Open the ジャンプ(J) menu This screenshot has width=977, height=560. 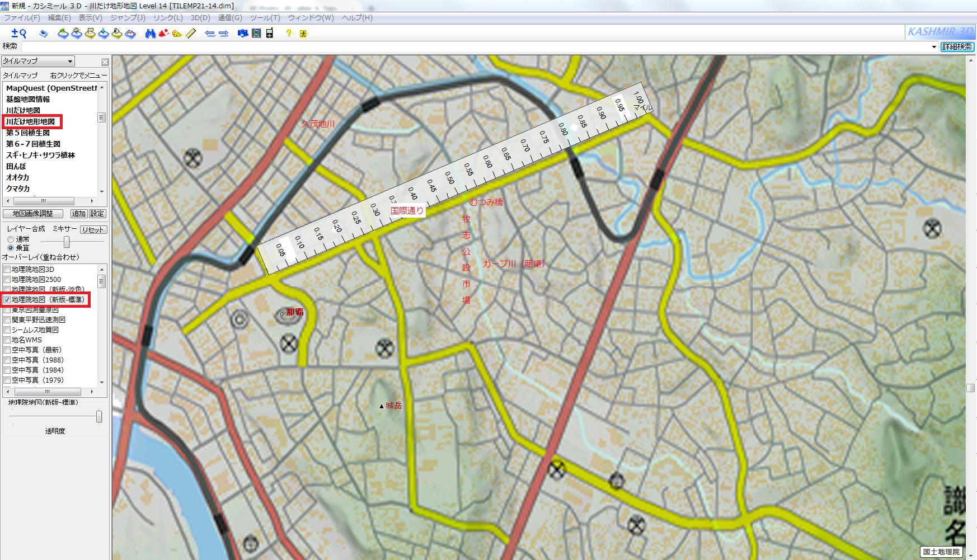(128, 18)
